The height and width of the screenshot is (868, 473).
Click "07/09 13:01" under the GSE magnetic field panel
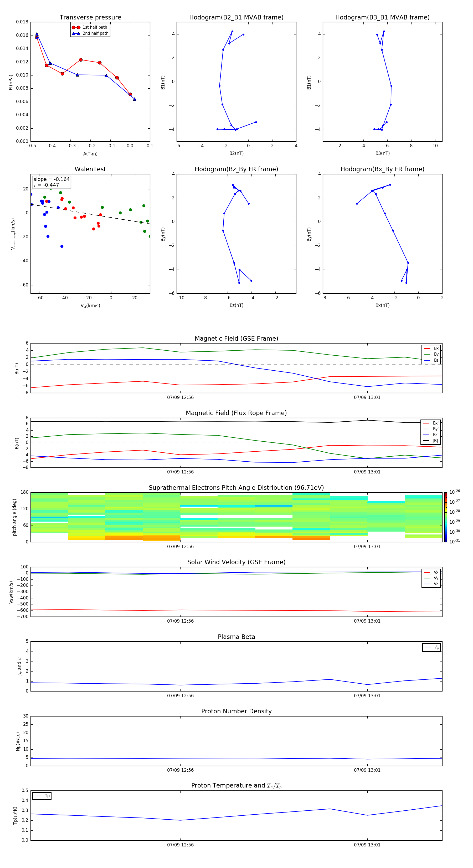click(367, 398)
